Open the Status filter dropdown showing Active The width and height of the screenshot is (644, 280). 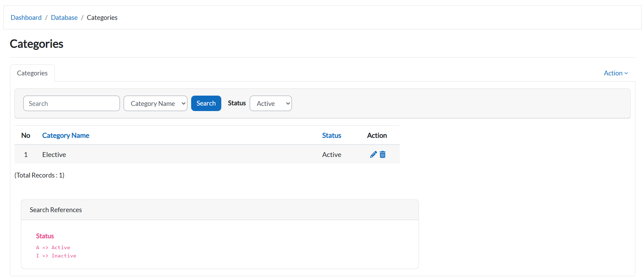tap(270, 104)
